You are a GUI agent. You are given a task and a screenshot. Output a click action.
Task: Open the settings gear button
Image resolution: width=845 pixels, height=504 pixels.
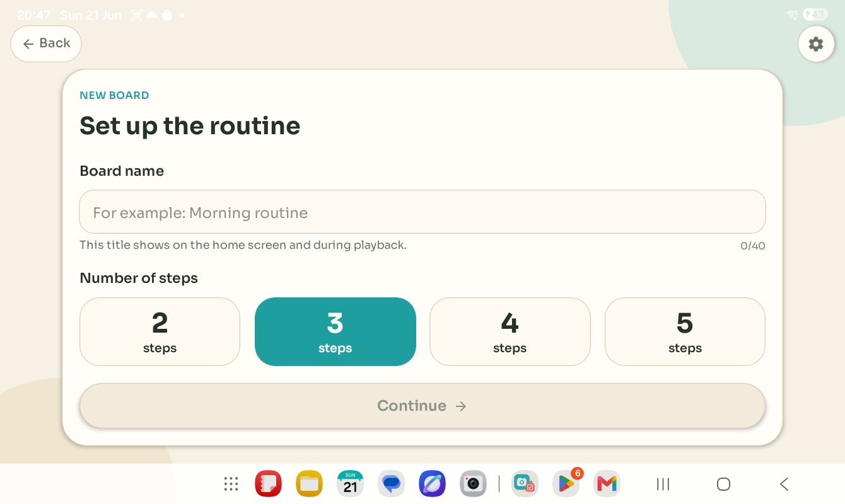coord(816,44)
